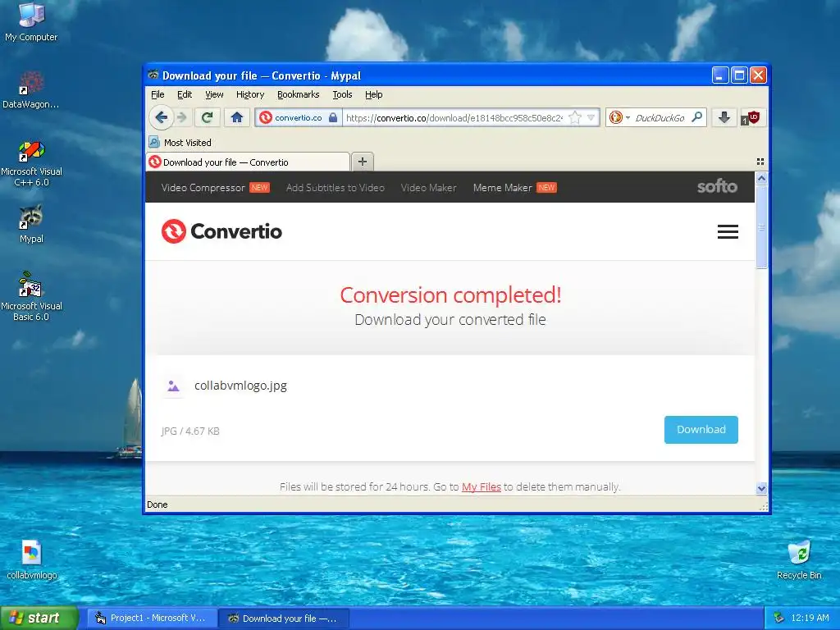Click in the DuckDuckGo search field

coord(660,118)
